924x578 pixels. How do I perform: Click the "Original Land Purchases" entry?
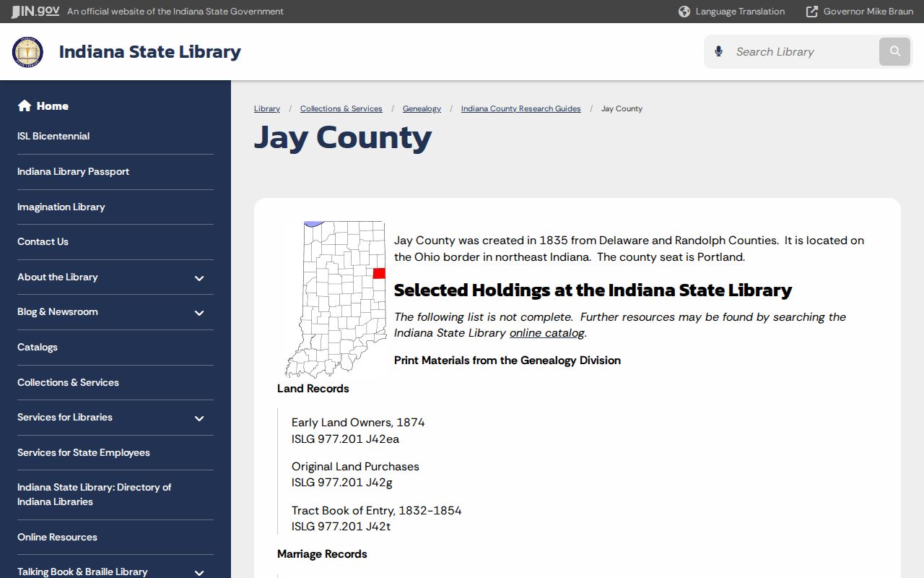click(355, 467)
